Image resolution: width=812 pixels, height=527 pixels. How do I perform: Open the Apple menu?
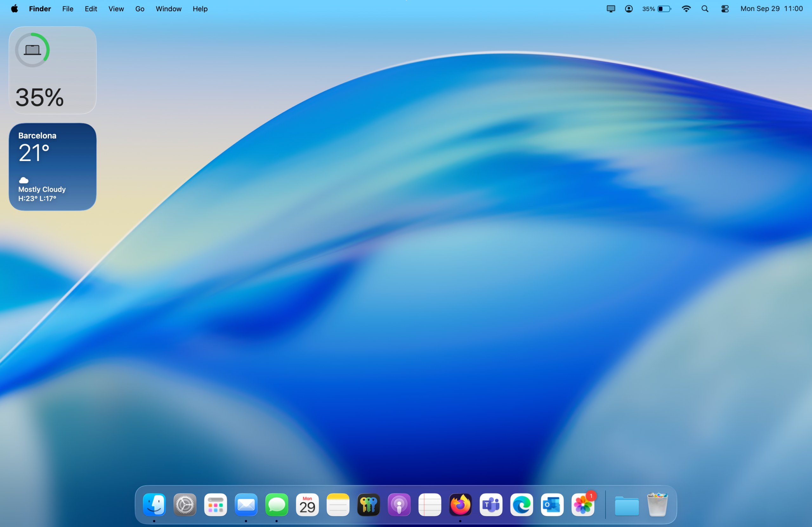(x=14, y=9)
